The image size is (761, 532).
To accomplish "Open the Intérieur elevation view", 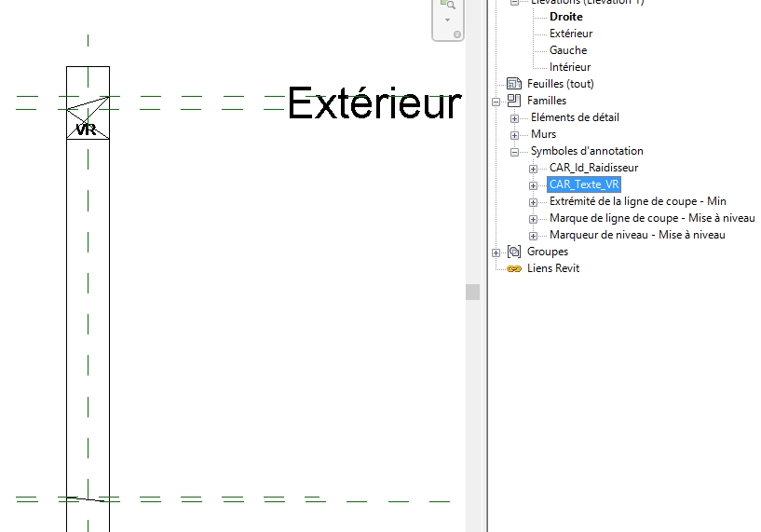I will click(x=569, y=67).
